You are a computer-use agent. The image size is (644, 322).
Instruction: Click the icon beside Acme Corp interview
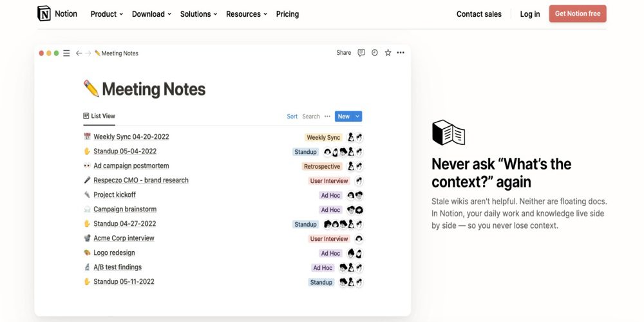tap(87, 238)
